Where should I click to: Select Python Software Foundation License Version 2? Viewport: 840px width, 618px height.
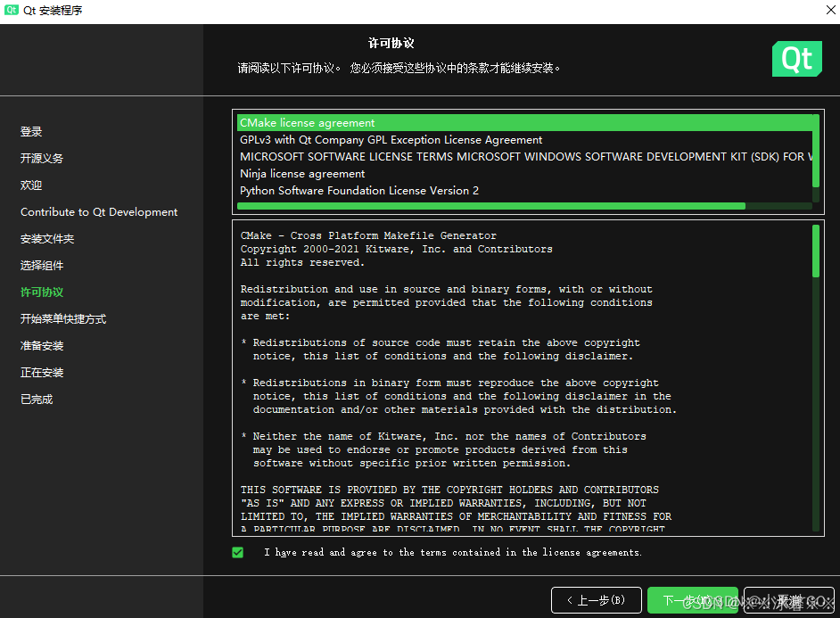coord(524,191)
